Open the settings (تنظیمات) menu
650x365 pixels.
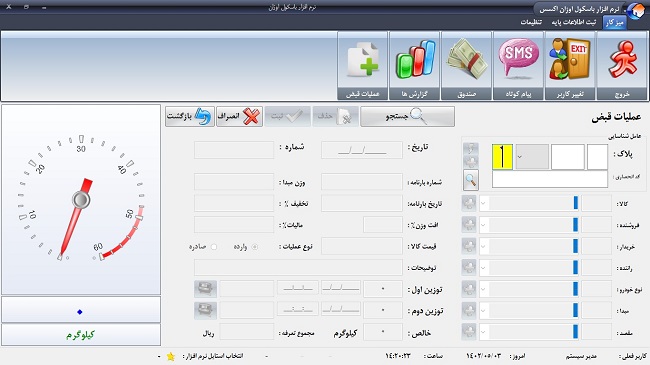(x=531, y=22)
